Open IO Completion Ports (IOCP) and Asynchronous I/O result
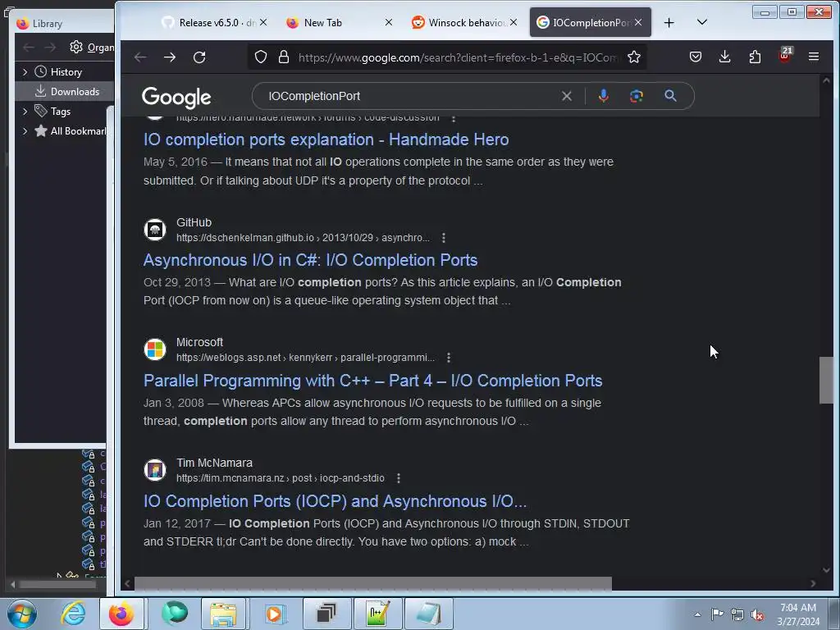Viewport: 840px width, 630px height. pyautogui.click(x=335, y=501)
